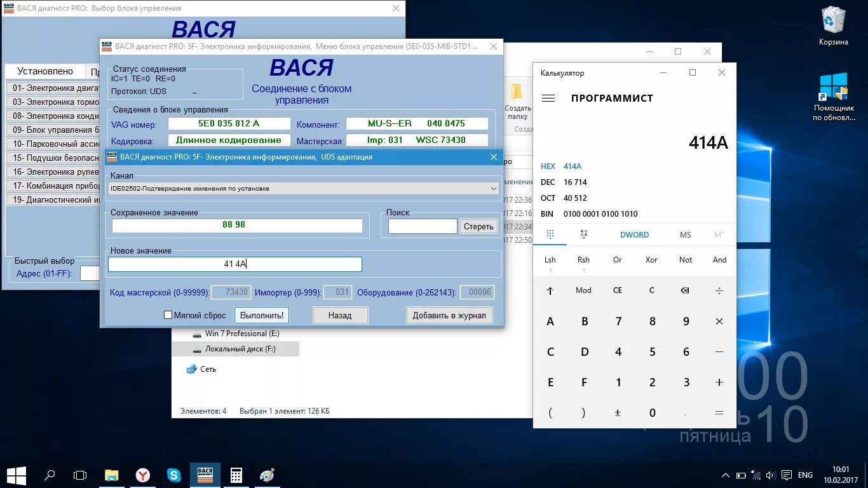Open Windows Start menu
The height and width of the screenshot is (488, 868).
coord(17,475)
